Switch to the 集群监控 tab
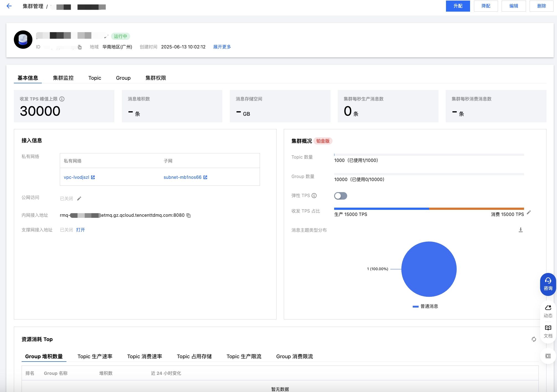 (x=63, y=78)
